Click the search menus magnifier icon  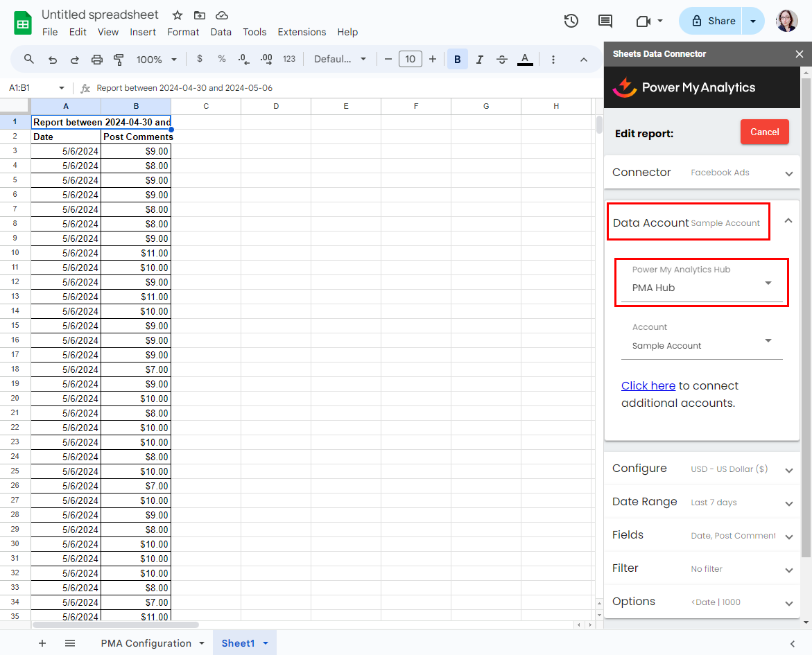pos(29,60)
